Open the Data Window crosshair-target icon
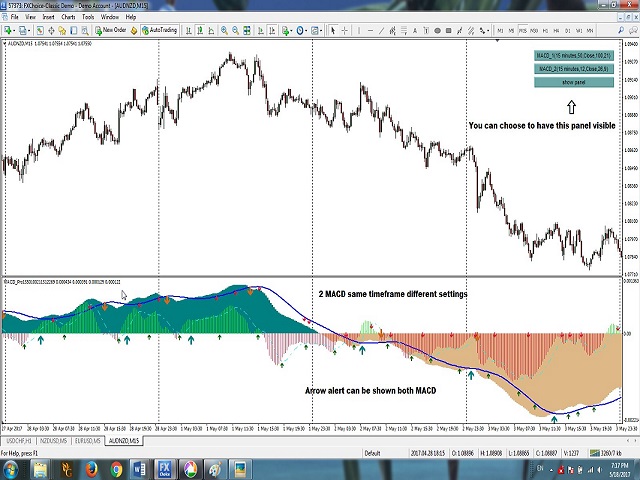This screenshot has height=480, width=640. (x=51, y=30)
